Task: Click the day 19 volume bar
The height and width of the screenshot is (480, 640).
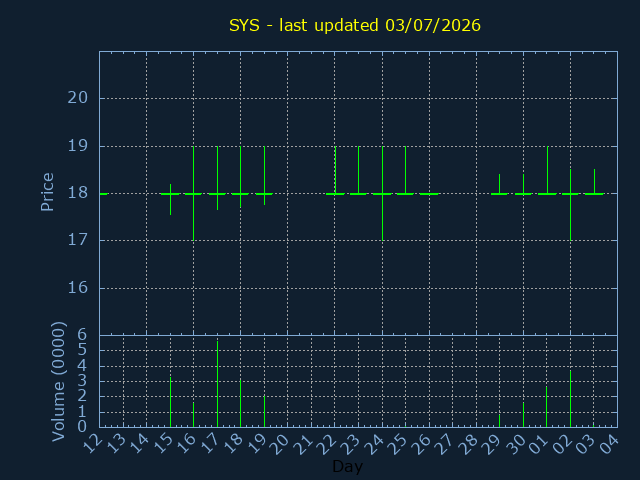Action: (264, 411)
